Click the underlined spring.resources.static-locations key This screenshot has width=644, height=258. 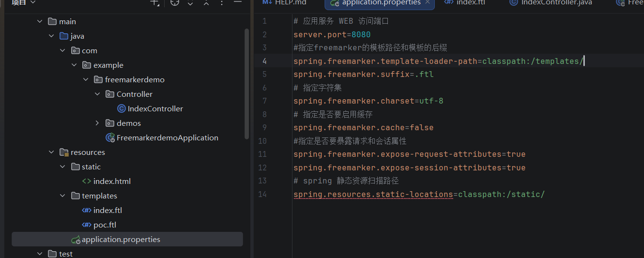(x=373, y=195)
